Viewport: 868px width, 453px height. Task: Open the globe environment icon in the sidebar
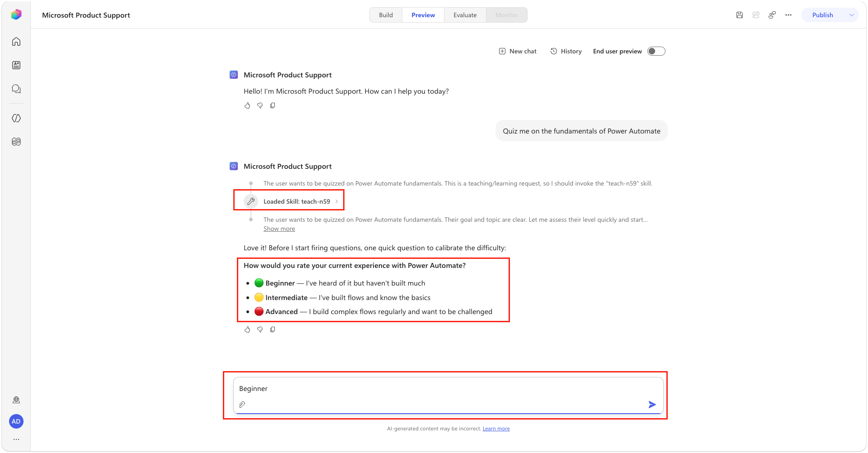click(16, 400)
